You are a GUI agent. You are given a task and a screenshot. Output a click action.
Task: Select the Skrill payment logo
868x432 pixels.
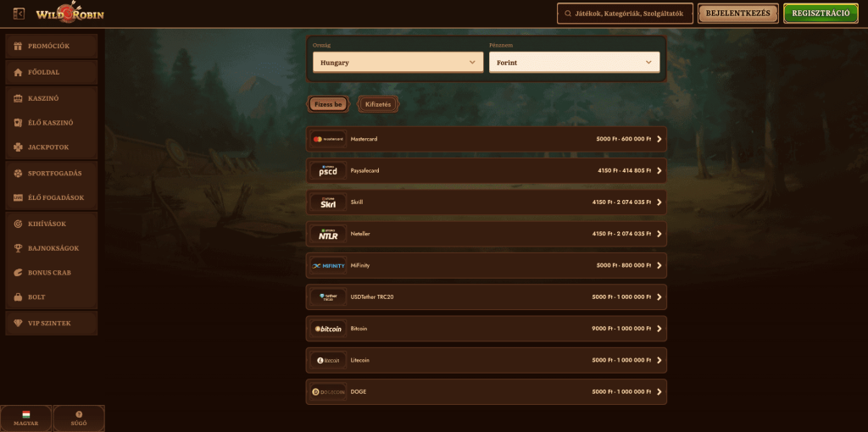click(x=327, y=202)
